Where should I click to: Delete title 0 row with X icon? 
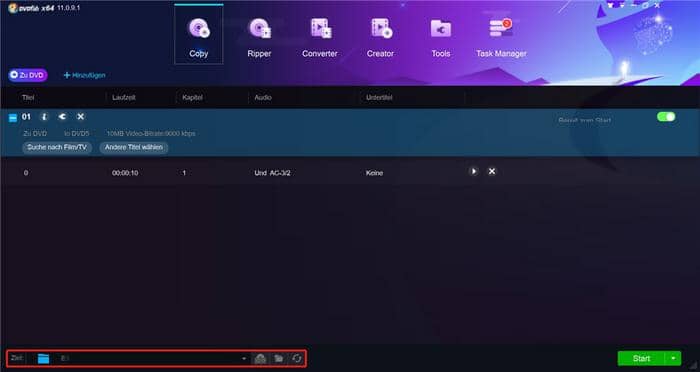tap(492, 171)
